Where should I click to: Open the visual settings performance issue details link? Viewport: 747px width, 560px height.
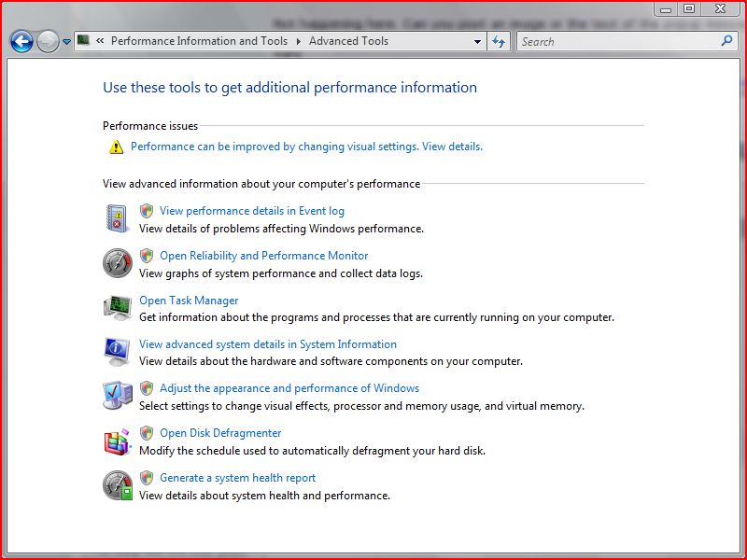[x=307, y=147]
